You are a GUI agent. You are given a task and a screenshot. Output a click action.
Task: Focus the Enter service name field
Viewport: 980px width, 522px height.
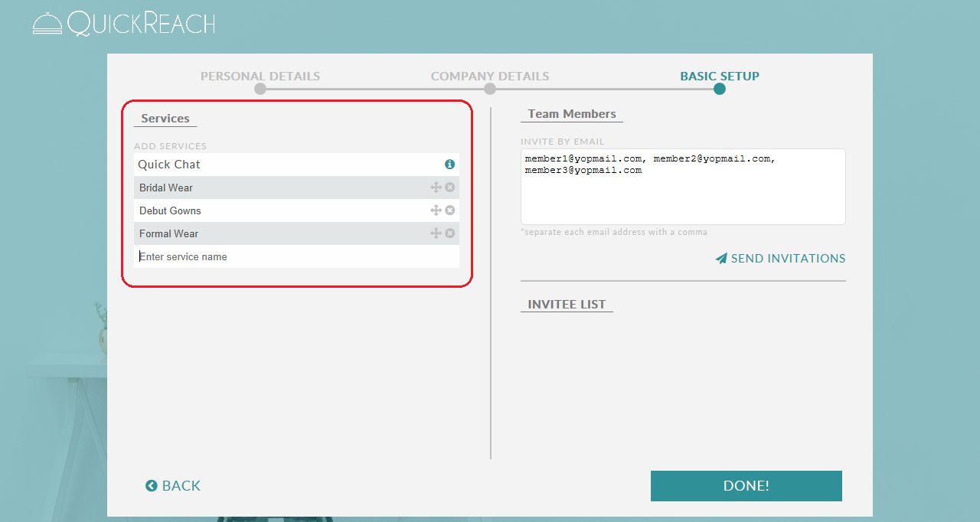tap(296, 256)
